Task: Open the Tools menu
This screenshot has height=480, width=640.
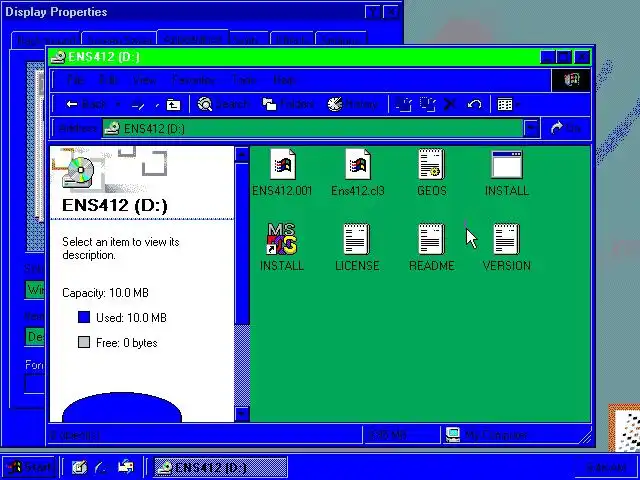Action: (244, 80)
